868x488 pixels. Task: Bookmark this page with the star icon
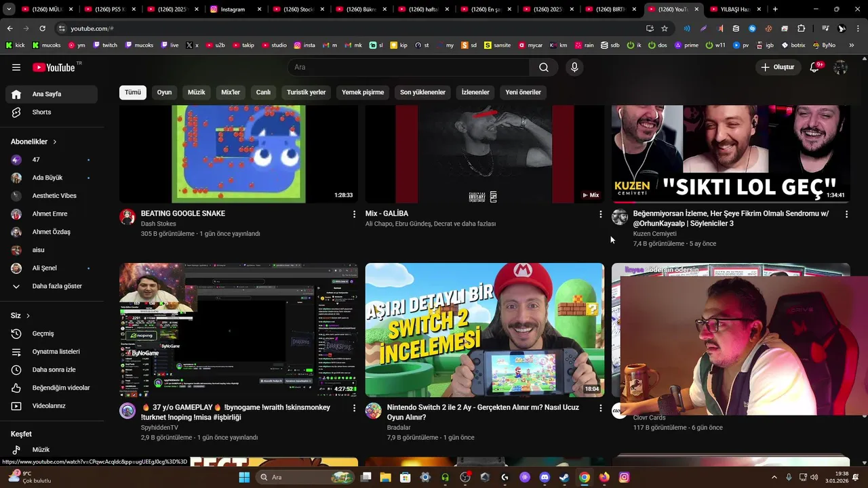[665, 28]
